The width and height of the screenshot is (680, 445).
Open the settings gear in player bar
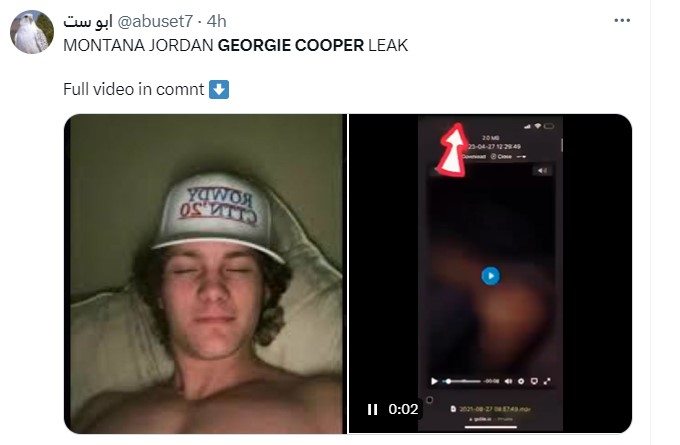[x=521, y=381]
